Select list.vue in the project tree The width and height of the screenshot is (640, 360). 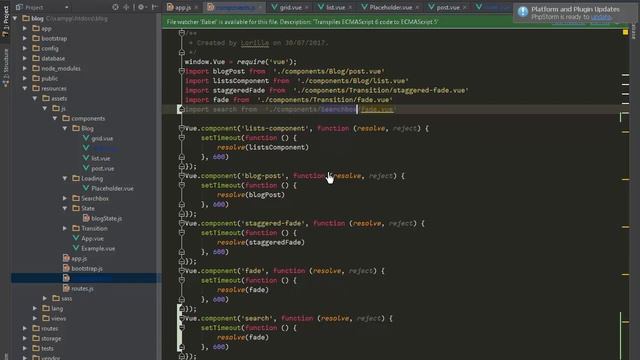coord(100,158)
